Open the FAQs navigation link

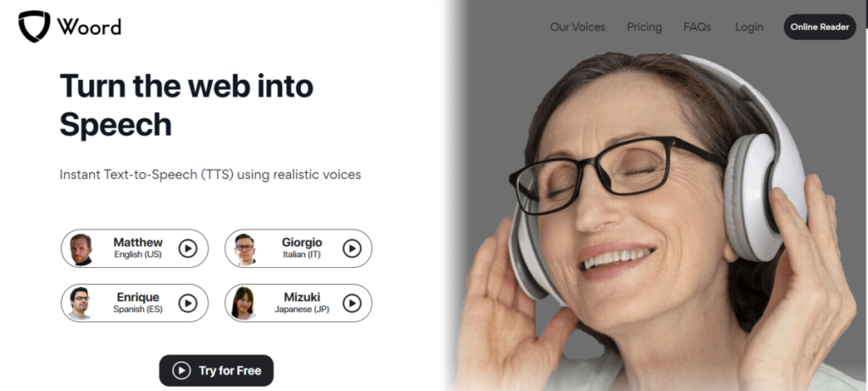[x=698, y=27]
